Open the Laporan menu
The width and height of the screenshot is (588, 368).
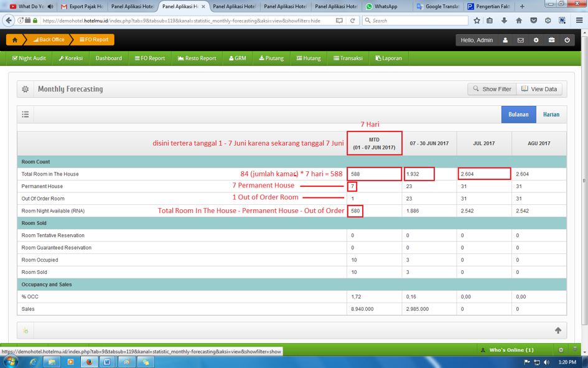pos(388,59)
